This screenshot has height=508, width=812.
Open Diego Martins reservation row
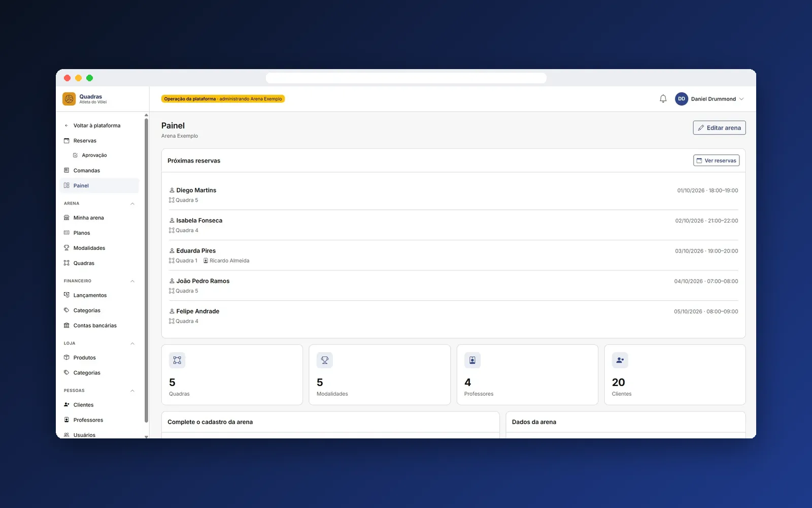tap(453, 195)
